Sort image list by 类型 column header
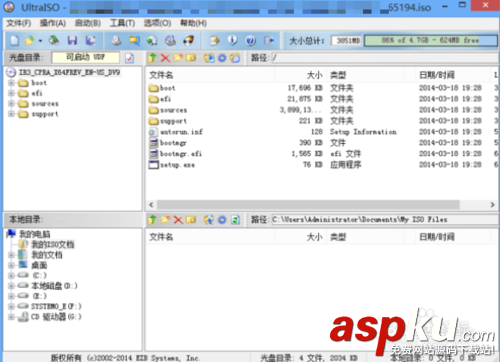500x362 pixels. (x=365, y=75)
